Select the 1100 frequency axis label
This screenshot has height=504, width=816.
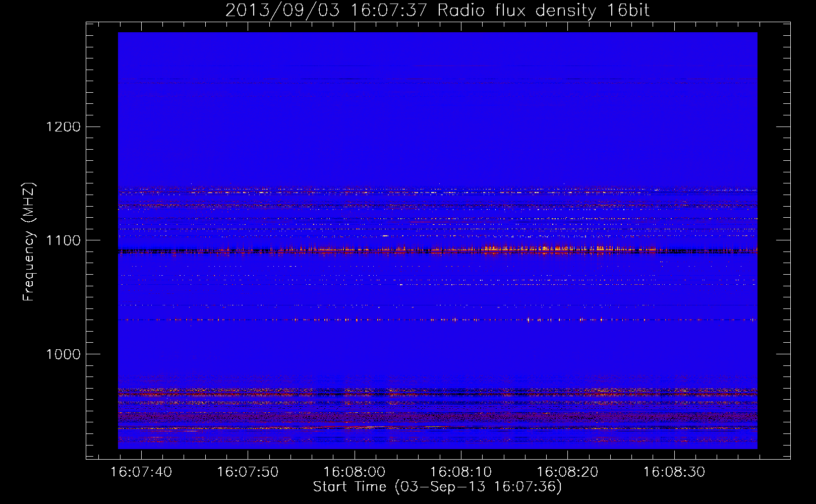pyautogui.click(x=63, y=240)
